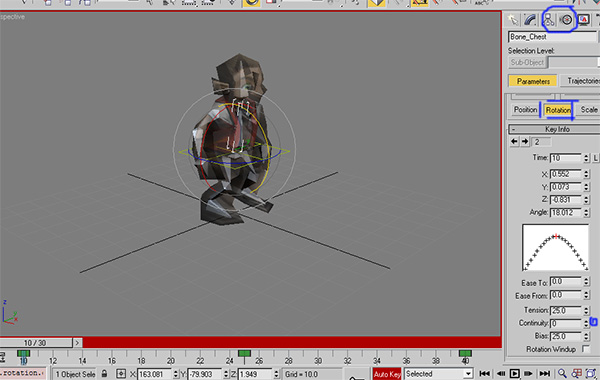Screen dimensions: 600x380
Task: Click the Time value field showing 10
Action: tap(566, 158)
